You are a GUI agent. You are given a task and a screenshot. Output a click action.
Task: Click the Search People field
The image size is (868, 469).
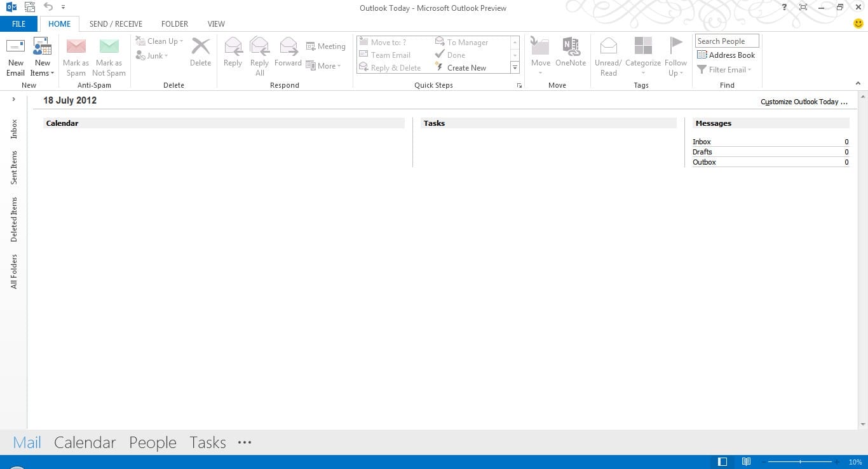coord(727,41)
